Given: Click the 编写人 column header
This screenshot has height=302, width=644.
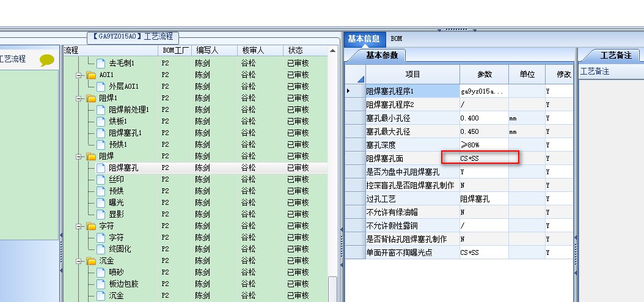Looking at the screenshot, I should pyautogui.click(x=214, y=51).
